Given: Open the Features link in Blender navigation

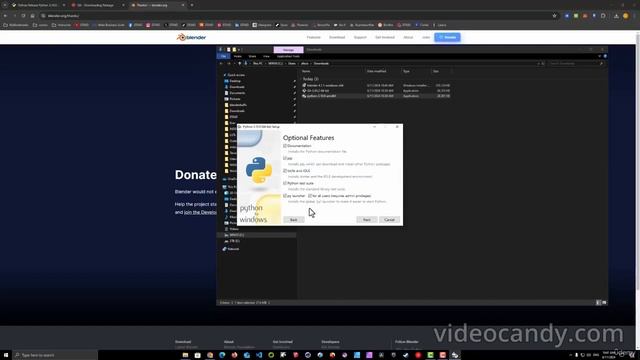Looking at the screenshot, I should tap(313, 37).
